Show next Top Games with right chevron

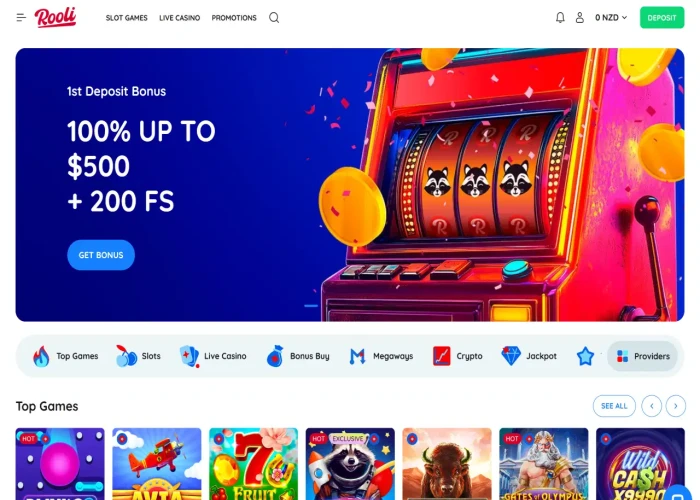click(675, 406)
